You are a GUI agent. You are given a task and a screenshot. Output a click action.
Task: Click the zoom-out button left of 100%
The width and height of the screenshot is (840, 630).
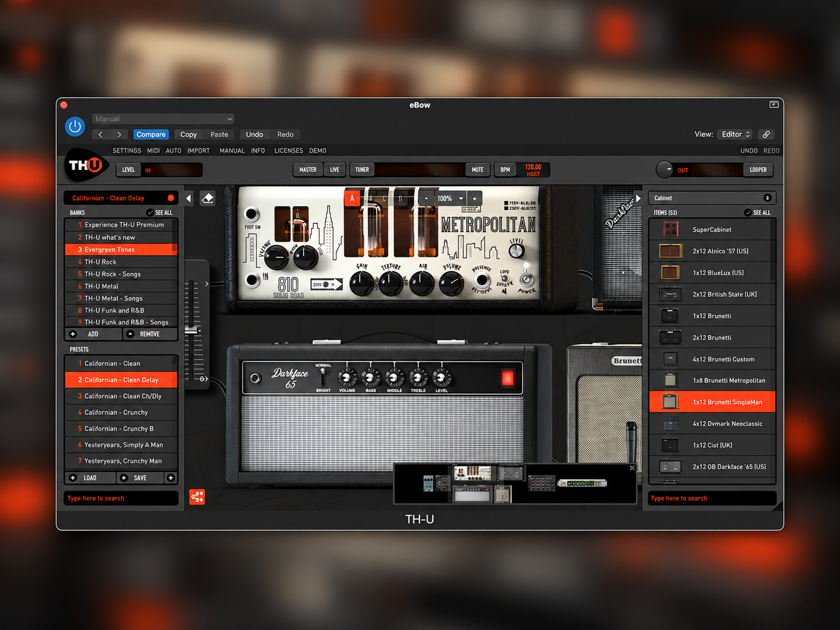(x=427, y=198)
